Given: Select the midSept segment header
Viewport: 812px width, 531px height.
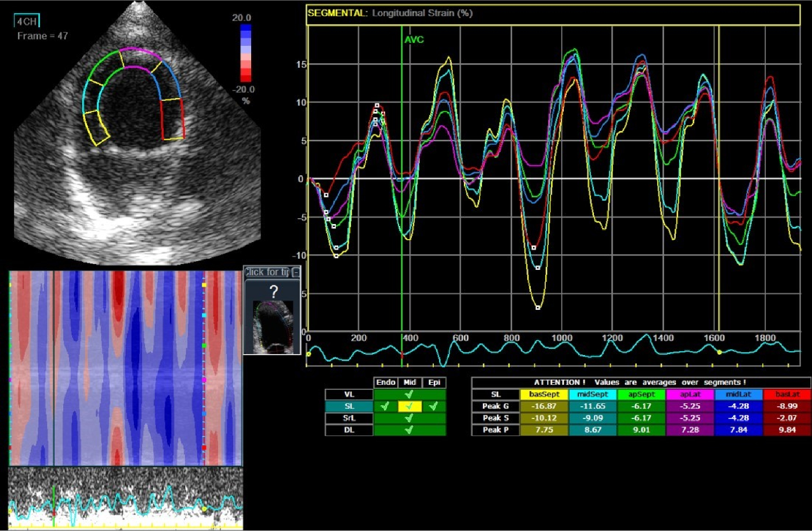Looking at the screenshot, I should click(593, 395).
